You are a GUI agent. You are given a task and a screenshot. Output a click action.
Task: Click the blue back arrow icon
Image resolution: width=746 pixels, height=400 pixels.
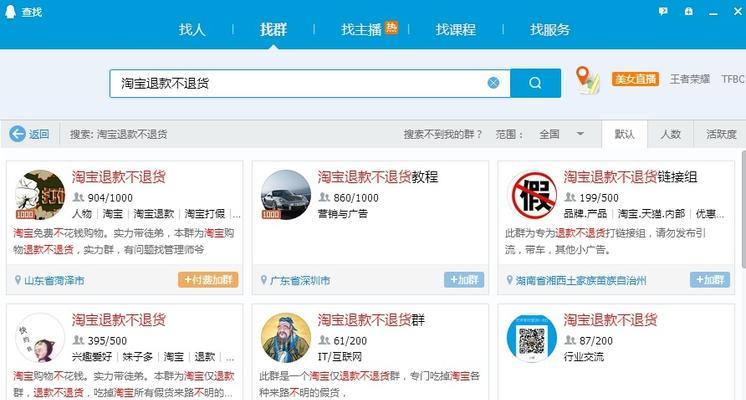(x=18, y=134)
